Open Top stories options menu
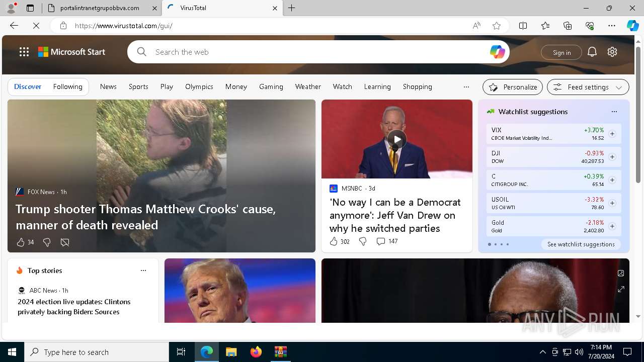 point(143,270)
